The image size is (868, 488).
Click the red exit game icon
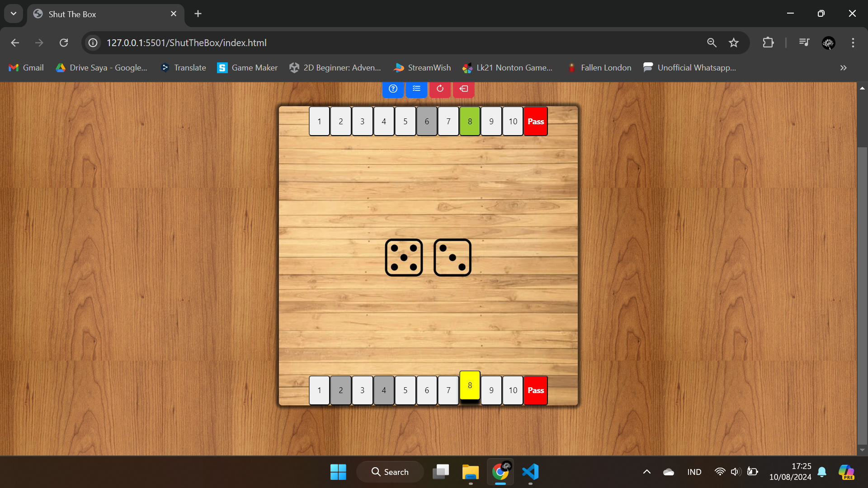(x=463, y=89)
